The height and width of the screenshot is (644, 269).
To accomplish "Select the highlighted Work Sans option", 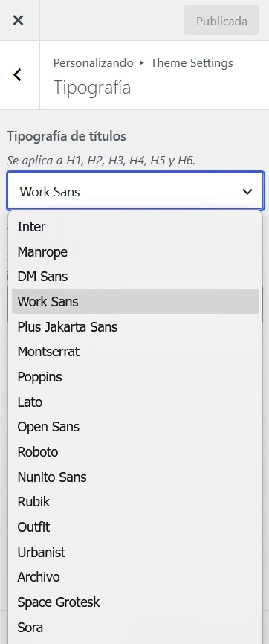I will (135, 301).
